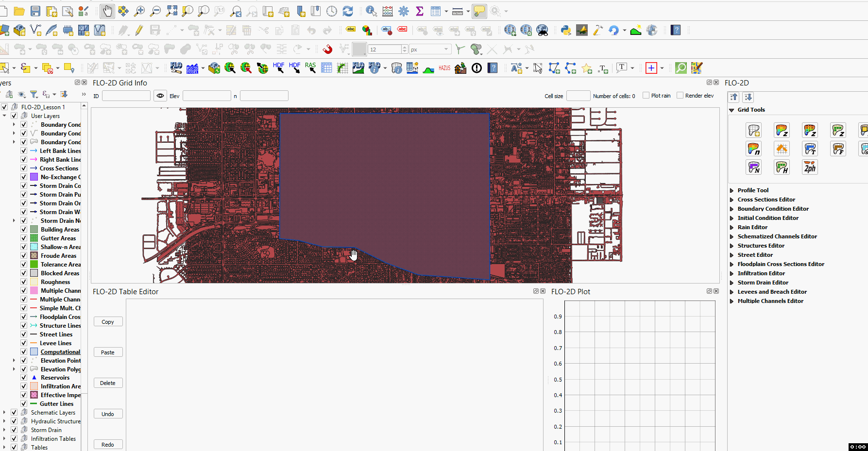This screenshot has width=868, height=451.
Task: Click the eye visibility toggle near ID field
Action: (x=160, y=95)
